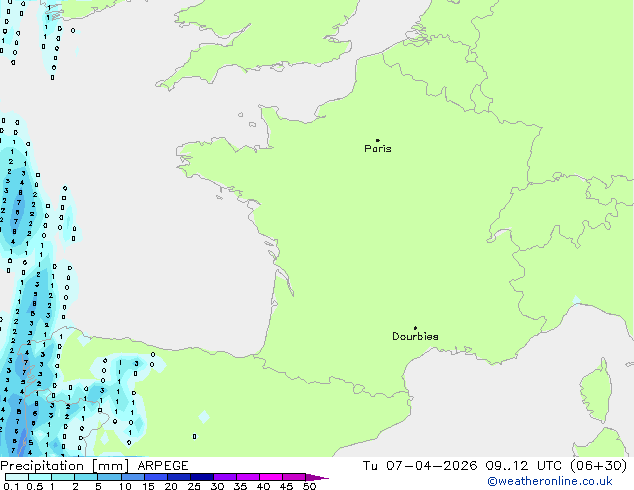Click the 'Precipitation' title word
This screenshot has width=634, height=490.
click(42, 466)
